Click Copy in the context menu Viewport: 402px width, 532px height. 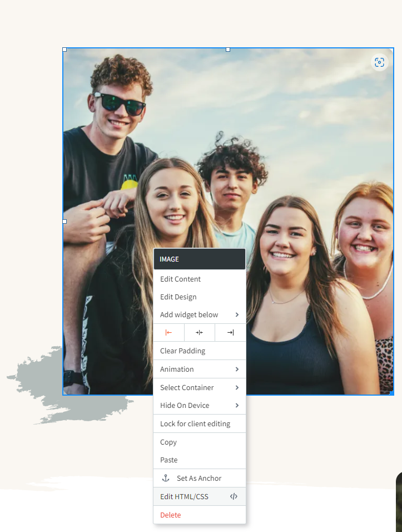point(168,442)
